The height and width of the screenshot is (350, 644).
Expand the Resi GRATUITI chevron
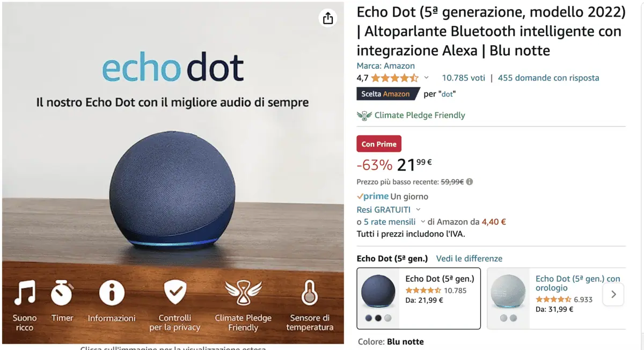pos(419,210)
